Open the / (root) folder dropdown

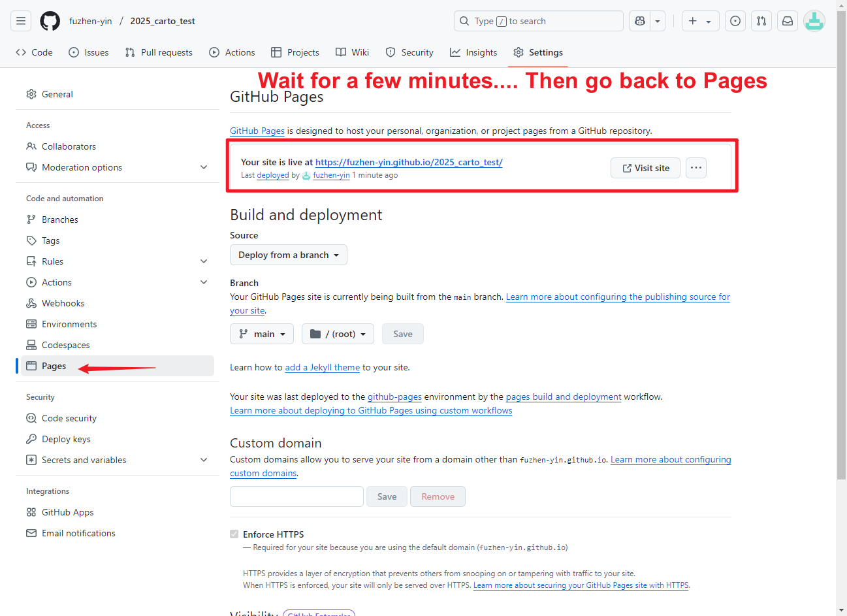pyautogui.click(x=338, y=334)
